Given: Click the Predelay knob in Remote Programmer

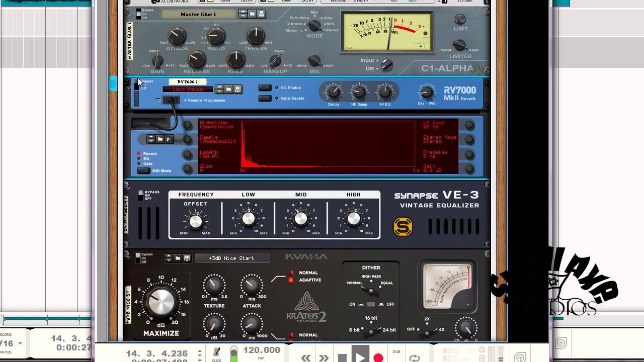Looking at the screenshot, I should click(x=469, y=154).
